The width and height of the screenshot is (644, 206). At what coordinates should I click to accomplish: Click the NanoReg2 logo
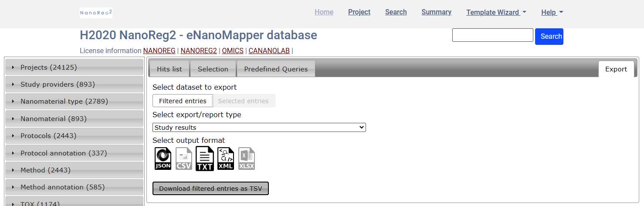(96, 13)
